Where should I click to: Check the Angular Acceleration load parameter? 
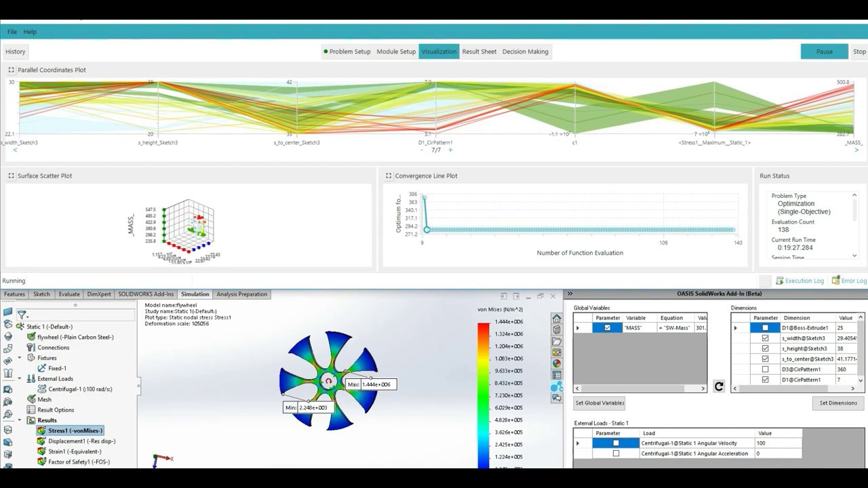[616, 453]
